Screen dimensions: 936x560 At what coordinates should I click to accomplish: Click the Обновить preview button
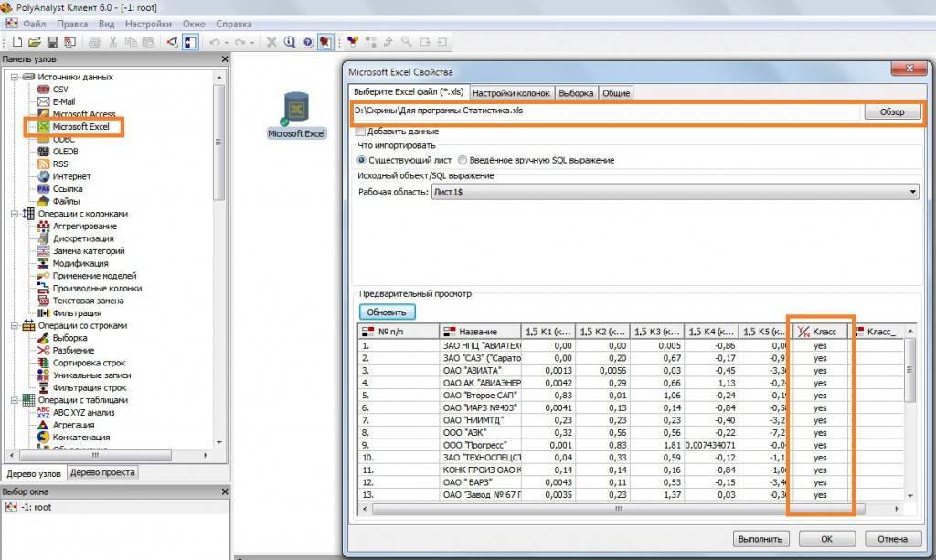[x=388, y=312]
